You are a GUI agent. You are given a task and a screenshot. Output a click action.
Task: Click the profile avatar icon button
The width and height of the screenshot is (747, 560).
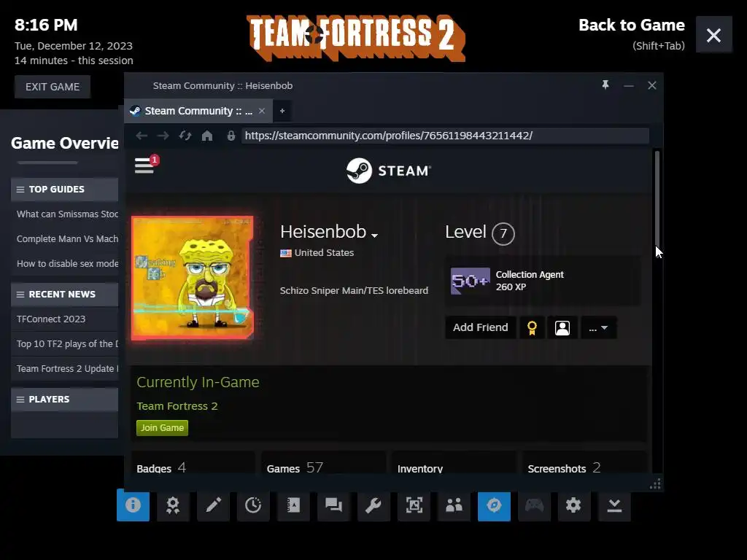562,327
